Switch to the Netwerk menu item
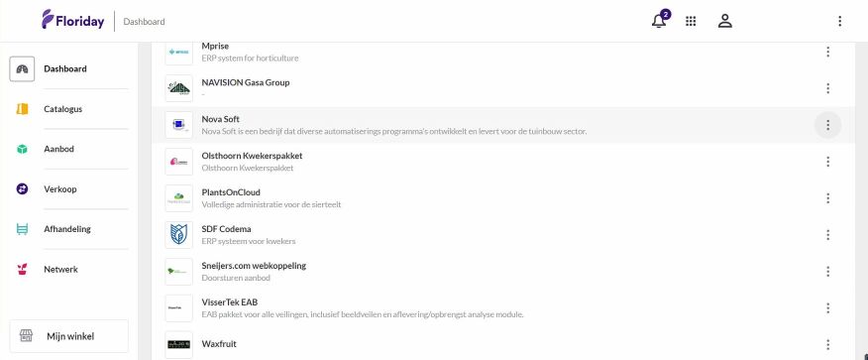Viewport: 868px width, 360px height. pyautogui.click(x=60, y=269)
